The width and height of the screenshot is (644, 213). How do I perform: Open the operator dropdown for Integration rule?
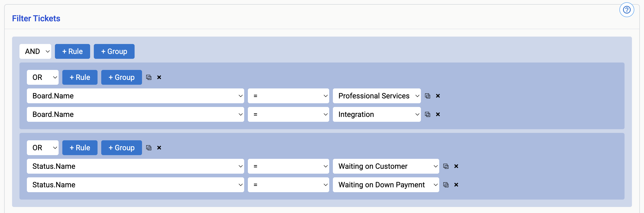coord(288,115)
